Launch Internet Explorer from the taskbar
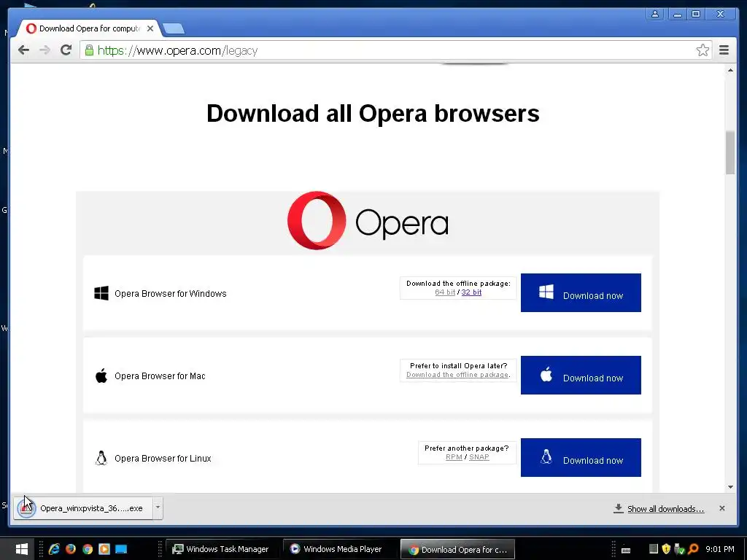 [54, 549]
